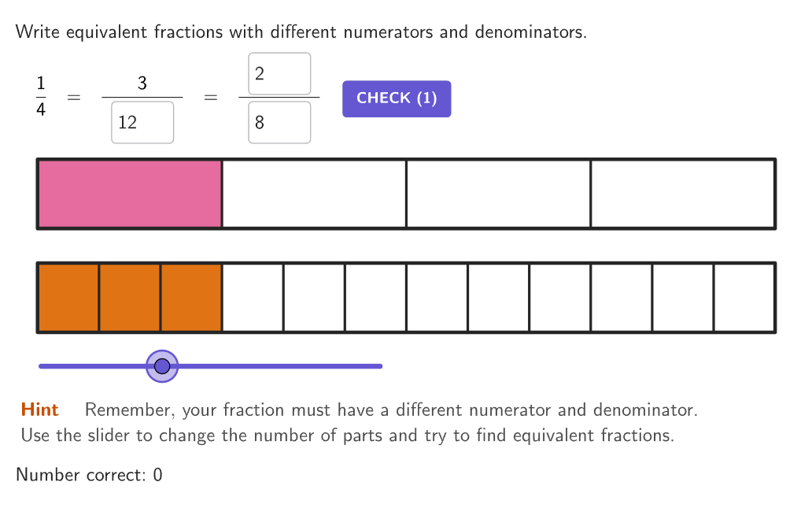Click the third white section of top bar
Image resolution: width=812 pixels, height=508 pixels.
(499, 194)
